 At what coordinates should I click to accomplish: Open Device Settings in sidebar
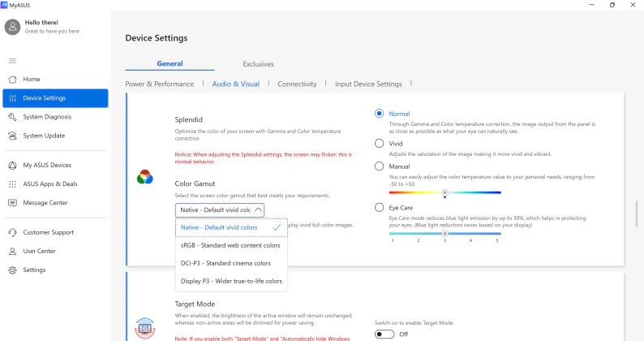55,98
